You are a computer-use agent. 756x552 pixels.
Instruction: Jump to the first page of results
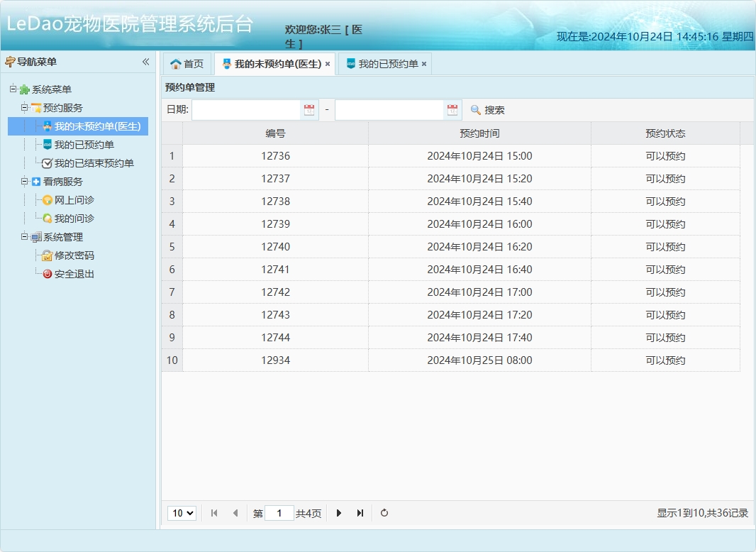coord(214,513)
